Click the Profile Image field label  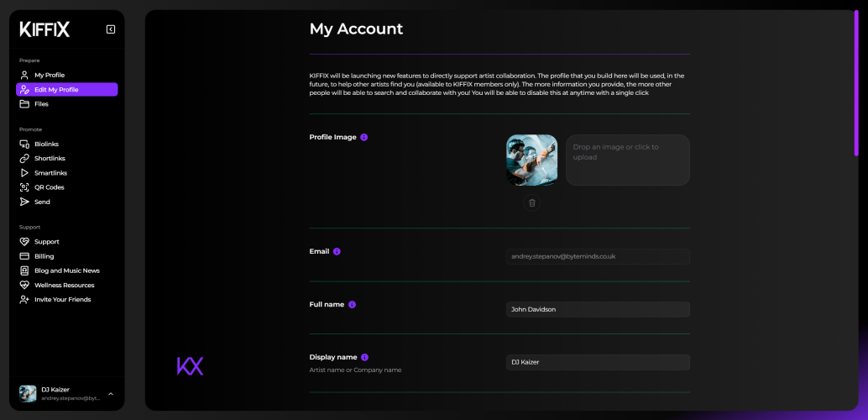[x=332, y=138]
